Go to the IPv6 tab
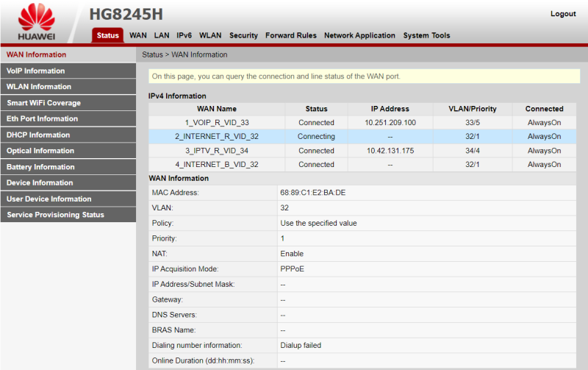Image resolution: width=588 pixels, height=370 pixels. tap(184, 35)
